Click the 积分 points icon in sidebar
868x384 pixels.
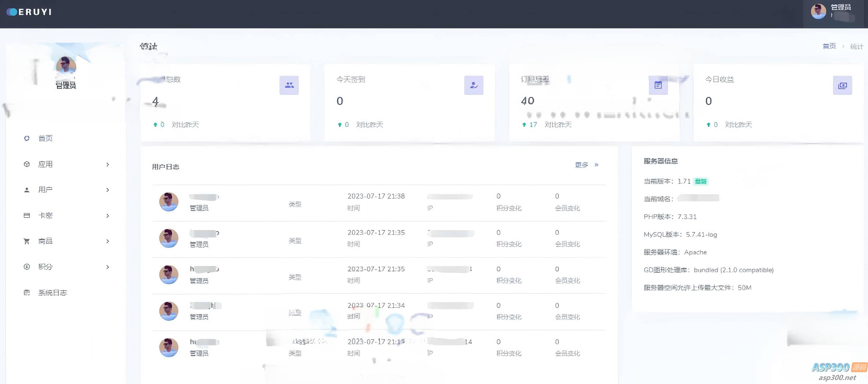tap(27, 267)
